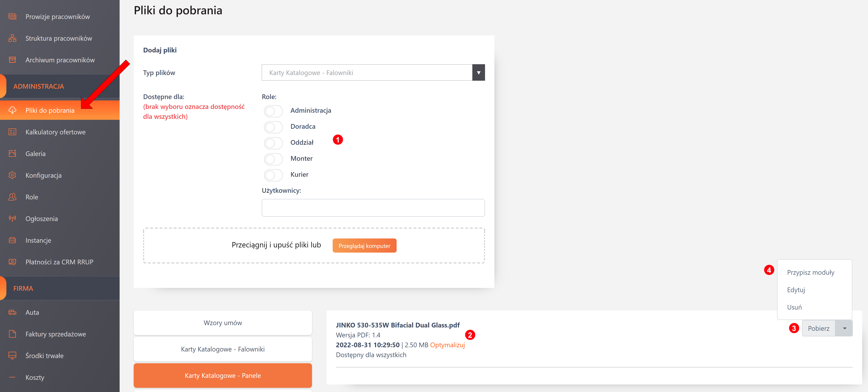Click the Archiwum pracowników archive icon
This screenshot has height=392, width=868.
tap(13, 60)
